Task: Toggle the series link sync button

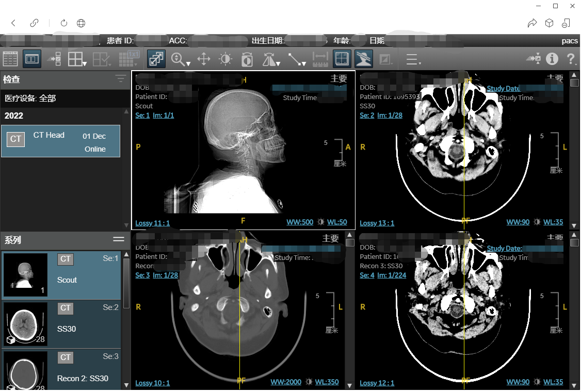Action: (x=156, y=59)
